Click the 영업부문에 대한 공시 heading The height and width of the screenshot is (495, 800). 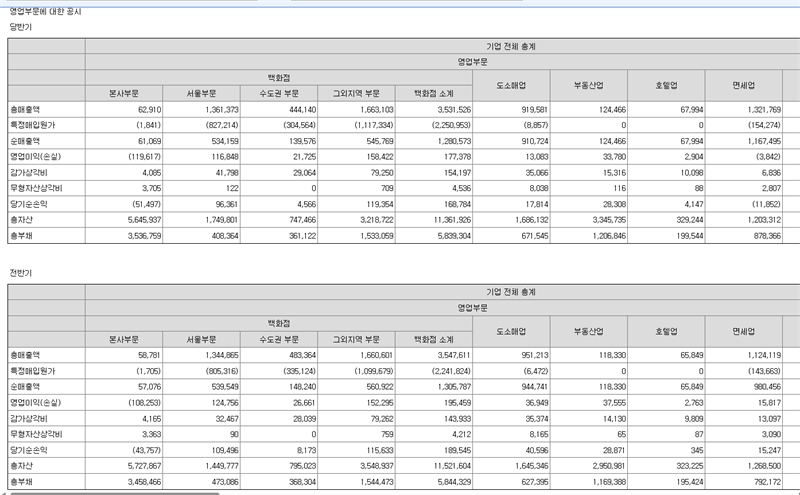[46, 11]
